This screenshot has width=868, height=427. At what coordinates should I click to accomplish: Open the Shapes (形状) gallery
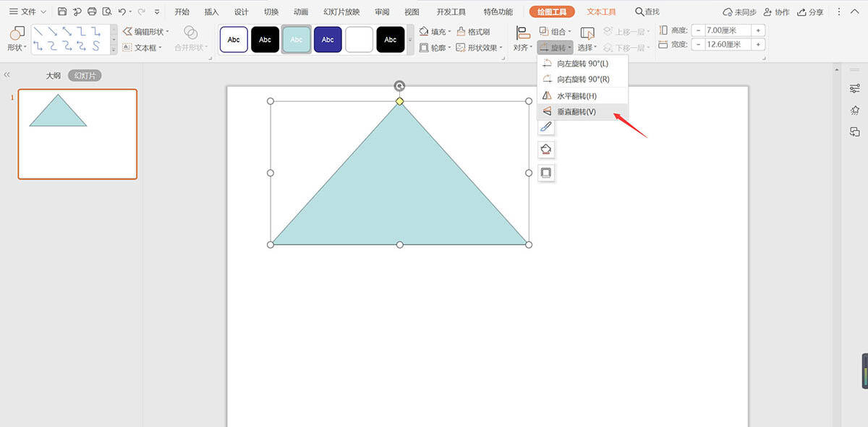pyautogui.click(x=17, y=39)
